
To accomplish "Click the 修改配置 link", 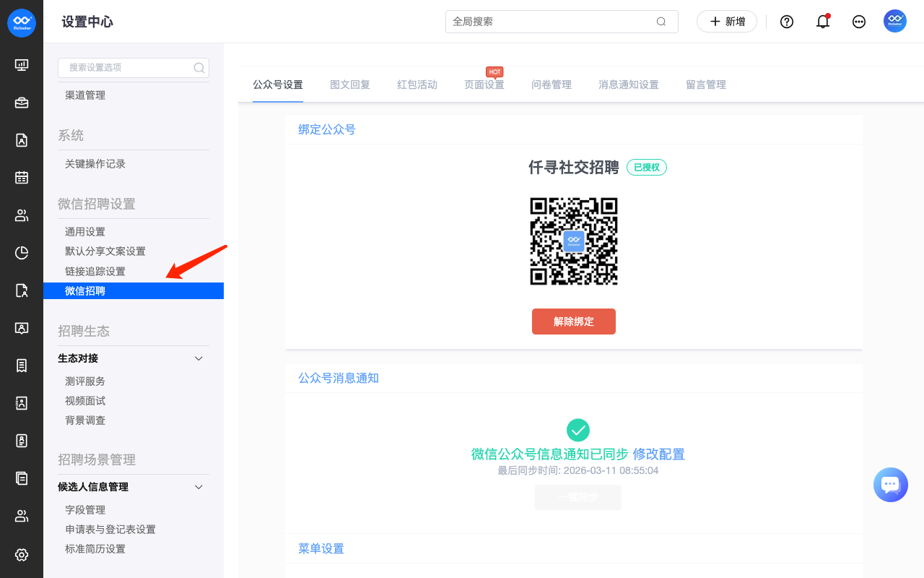I will [659, 454].
